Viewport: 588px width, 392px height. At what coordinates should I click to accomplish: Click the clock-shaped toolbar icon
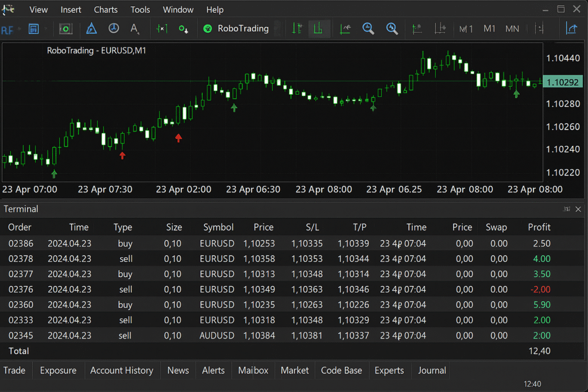point(114,29)
